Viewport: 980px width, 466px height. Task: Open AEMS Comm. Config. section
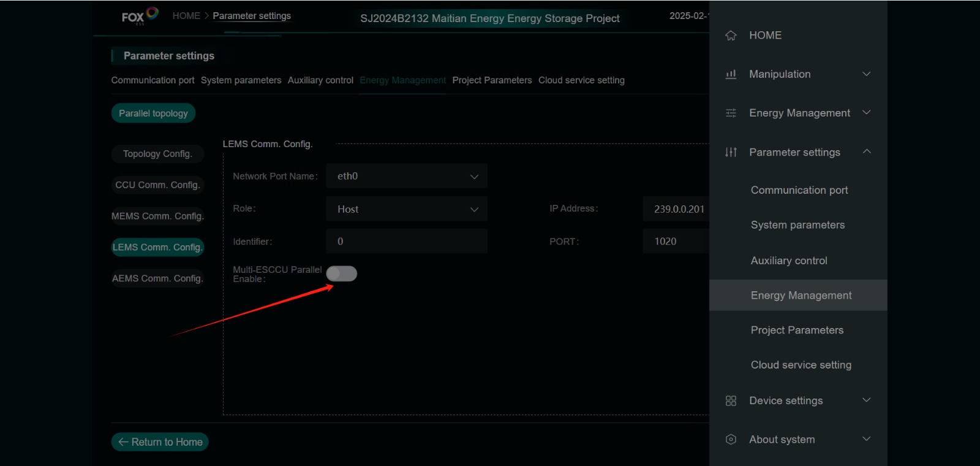(x=157, y=278)
